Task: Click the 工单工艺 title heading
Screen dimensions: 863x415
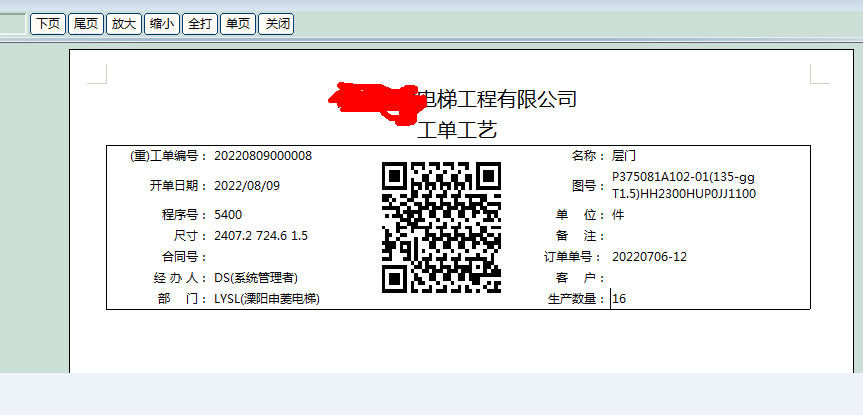Action: (457, 130)
